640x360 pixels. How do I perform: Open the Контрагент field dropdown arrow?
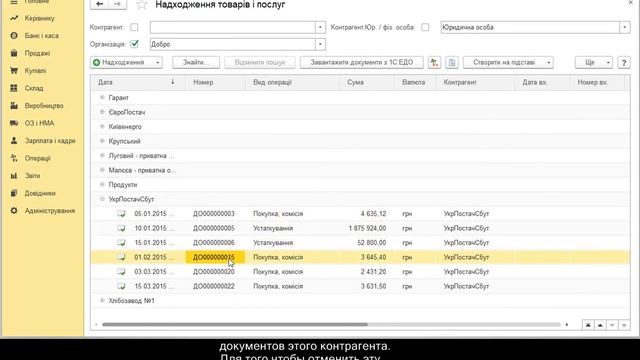coord(320,27)
